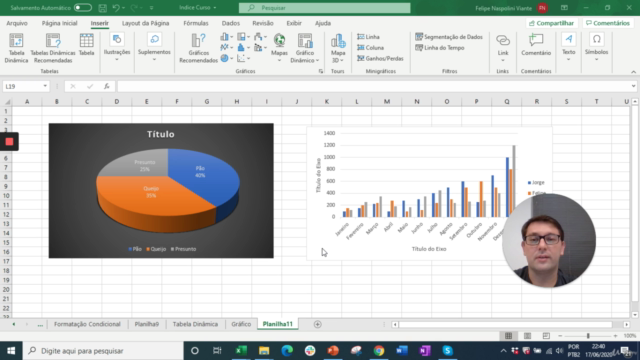The height and width of the screenshot is (360, 640).
Task: Zoom in with the plus button
Action: tap(615, 336)
